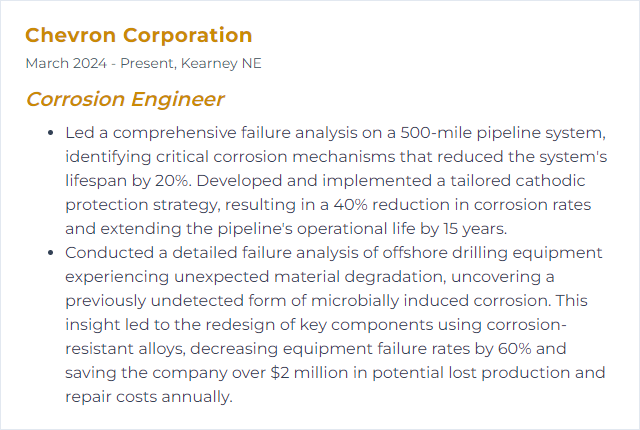This screenshot has height=430, width=640.
Task: Click the text 'repair costs annually.'
Action: click(x=149, y=397)
